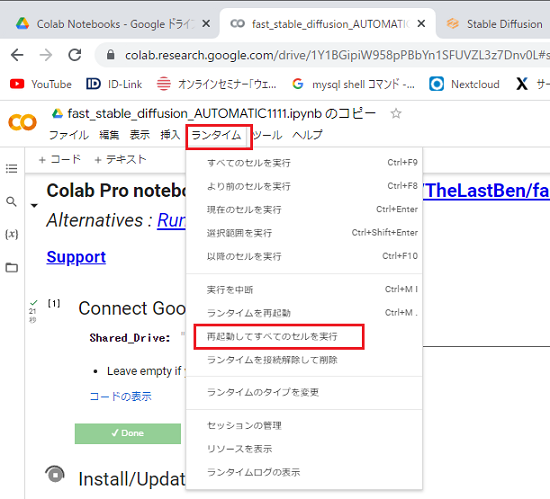Star this notebook

coord(396,114)
